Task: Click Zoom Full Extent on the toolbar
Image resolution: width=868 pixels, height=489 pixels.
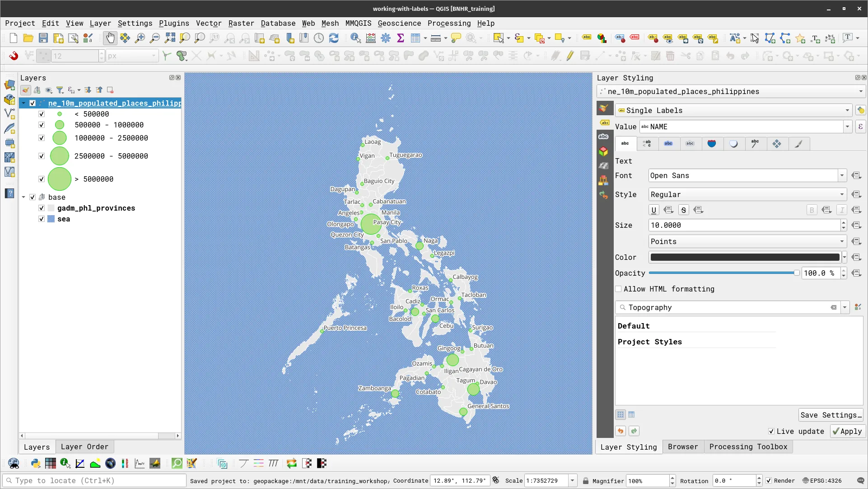Action: pyautogui.click(x=170, y=38)
